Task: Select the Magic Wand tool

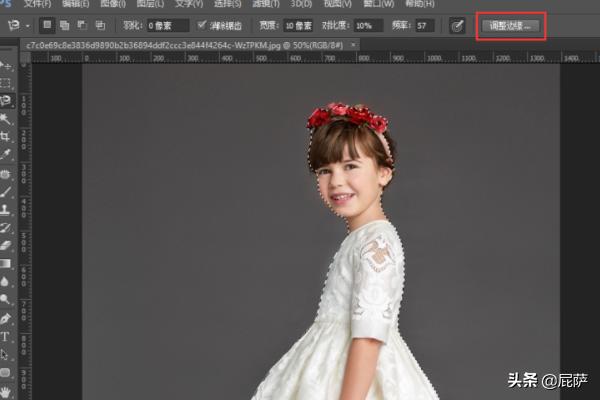Action: click(7, 118)
